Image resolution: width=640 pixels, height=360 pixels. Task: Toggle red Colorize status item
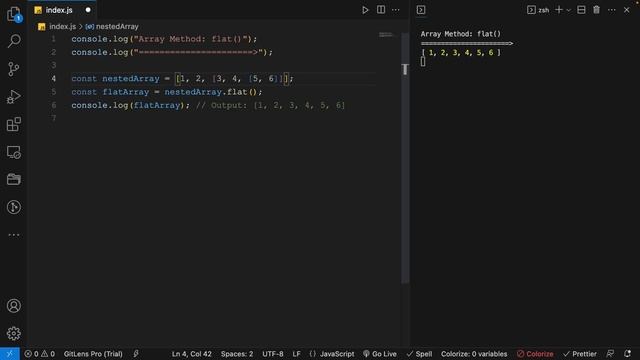click(x=535, y=354)
